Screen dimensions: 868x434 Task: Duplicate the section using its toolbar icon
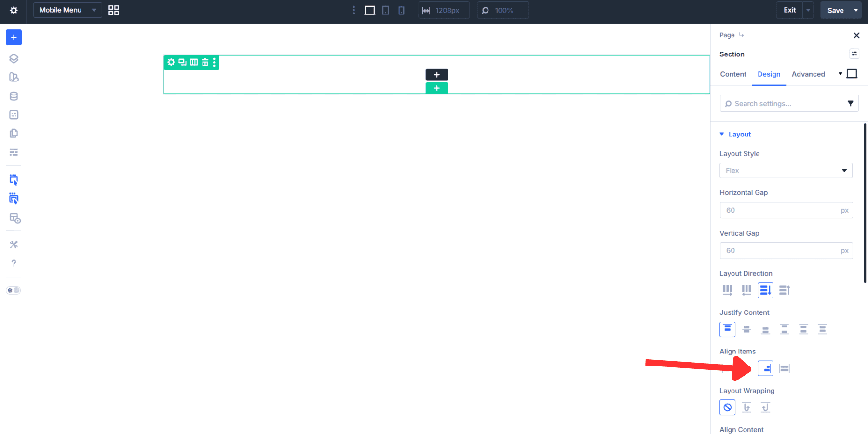[182, 62]
